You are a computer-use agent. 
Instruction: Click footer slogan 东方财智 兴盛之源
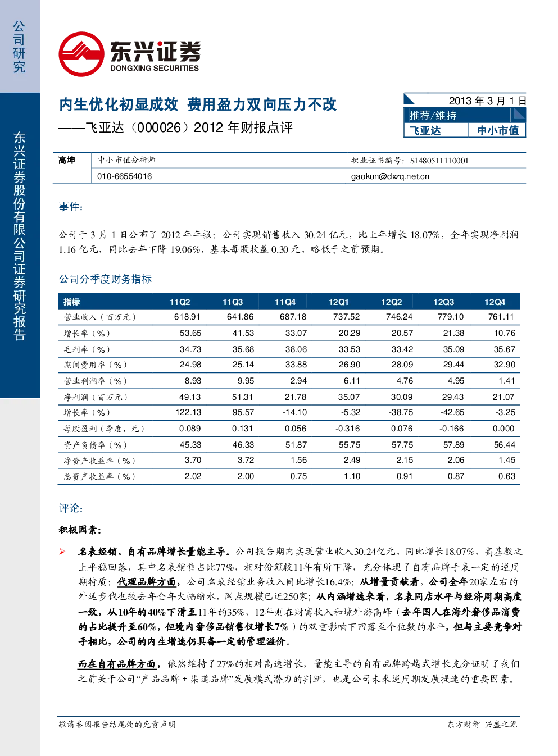pyautogui.click(x=482, y=725)
